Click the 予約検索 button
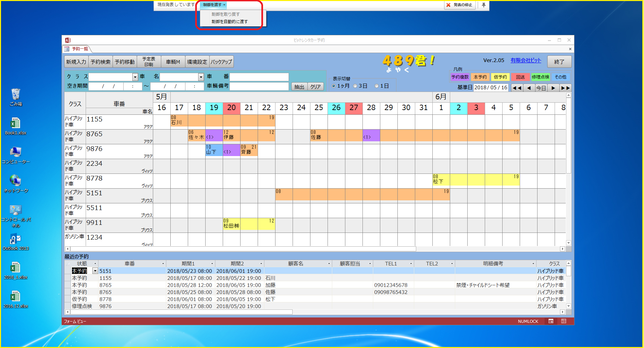The image size is (644, 348). [100, 62]
